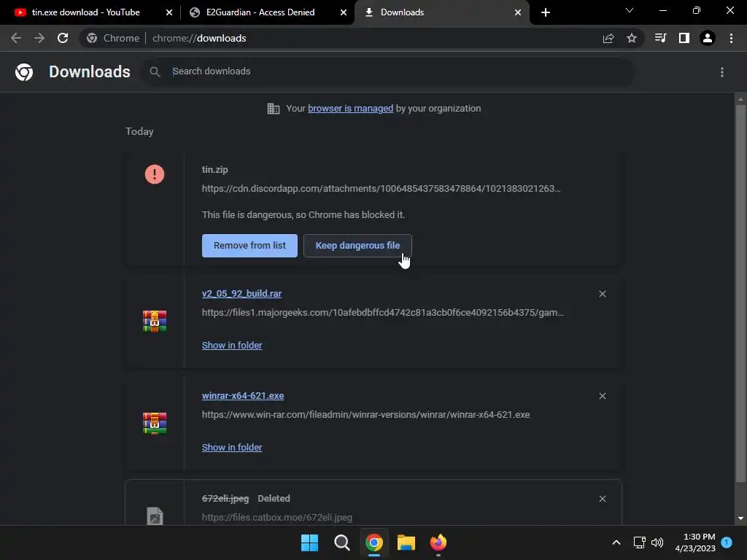747x560 pixels.
Task: Switch to the E2Guardian Access Denied tab
Action: tap(260, 12)
